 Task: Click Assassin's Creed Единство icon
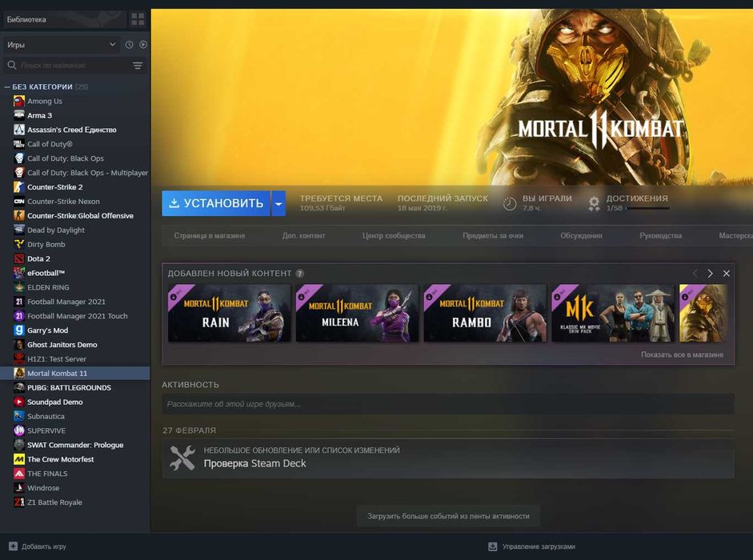tap(18, 130)
